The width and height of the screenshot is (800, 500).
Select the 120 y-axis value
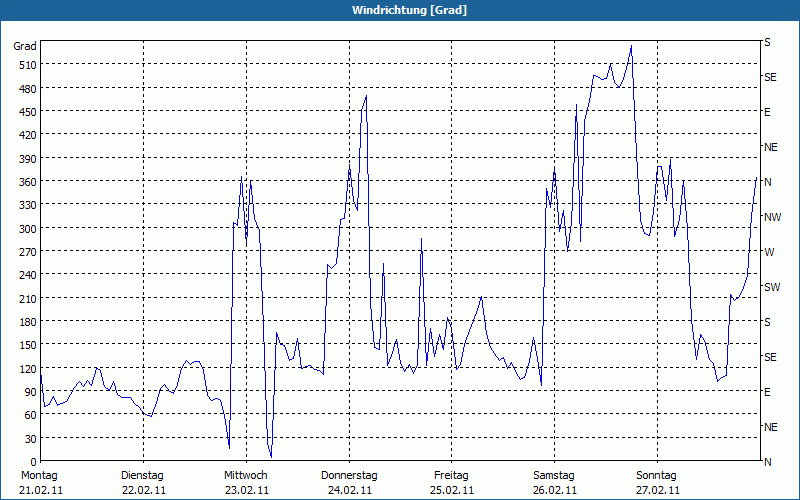28,369
